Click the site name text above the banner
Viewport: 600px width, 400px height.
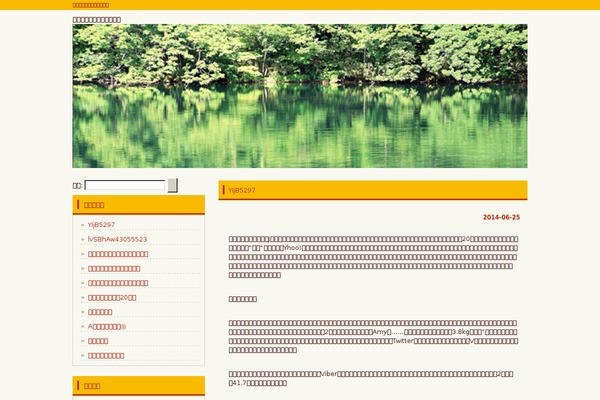click(x=96, y=20)
